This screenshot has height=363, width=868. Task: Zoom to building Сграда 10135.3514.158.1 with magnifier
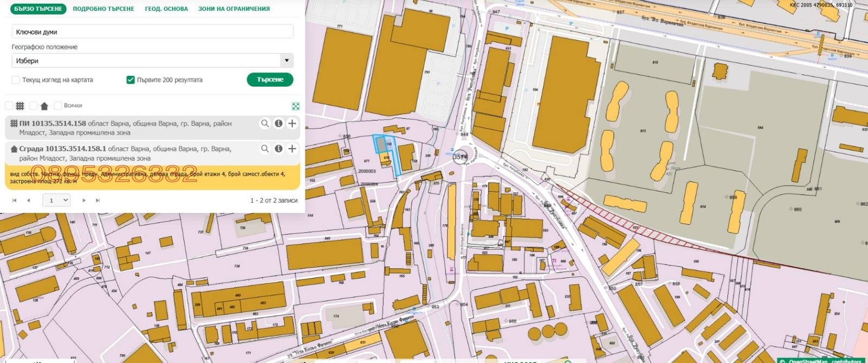[265, 148]
